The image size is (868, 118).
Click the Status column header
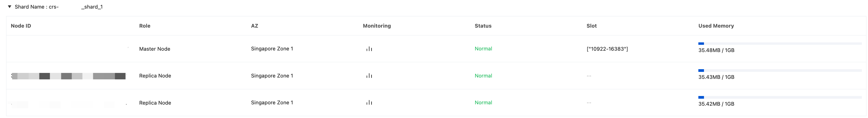point(483,26)
